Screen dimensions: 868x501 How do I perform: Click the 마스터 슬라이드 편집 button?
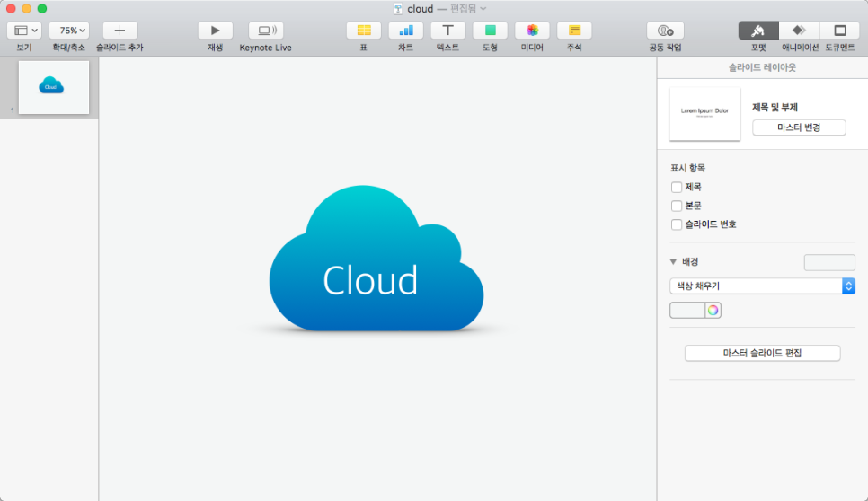pos(762,353)
